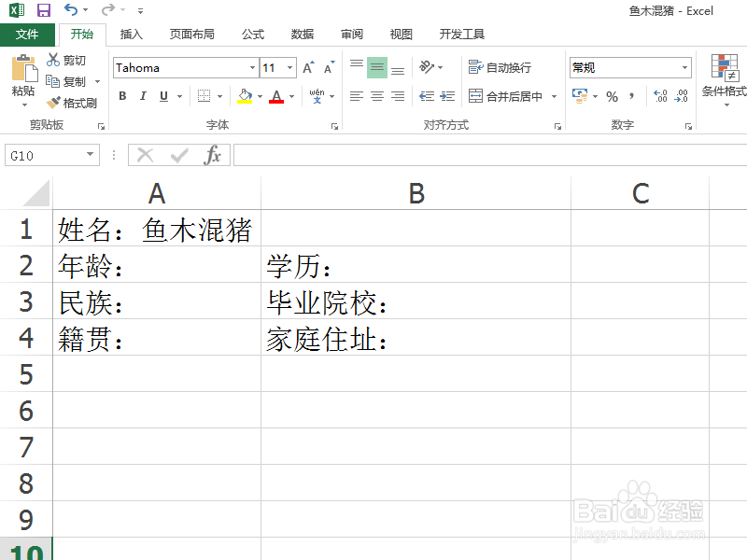Switch to 数据 Data tab
747x560 pixels.
pos(302,35)
